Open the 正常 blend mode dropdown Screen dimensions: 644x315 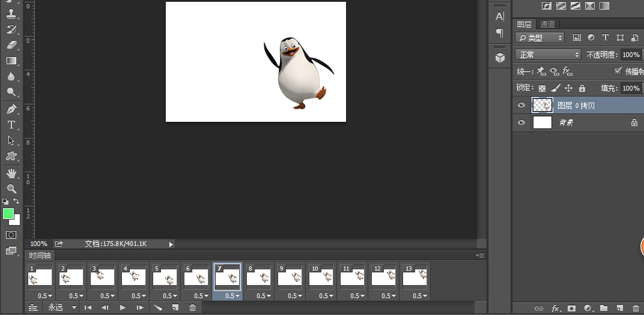[x=548, y=55]
